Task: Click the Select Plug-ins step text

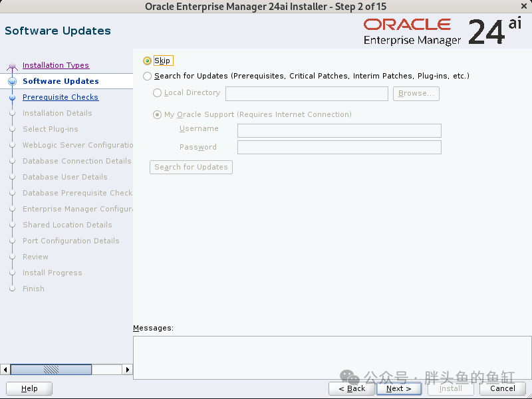Action: click(x=51, y=129)
